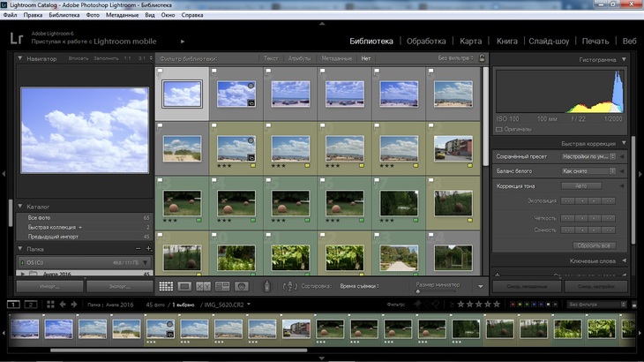
Task: Click small increase exposure button (single right arrow)
Action: coord(594,201)
